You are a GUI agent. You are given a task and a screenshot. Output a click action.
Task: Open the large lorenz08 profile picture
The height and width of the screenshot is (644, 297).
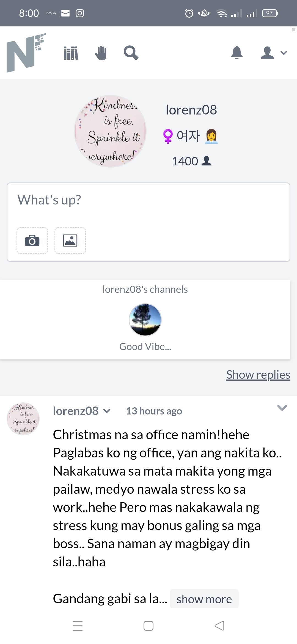[110, 131]
